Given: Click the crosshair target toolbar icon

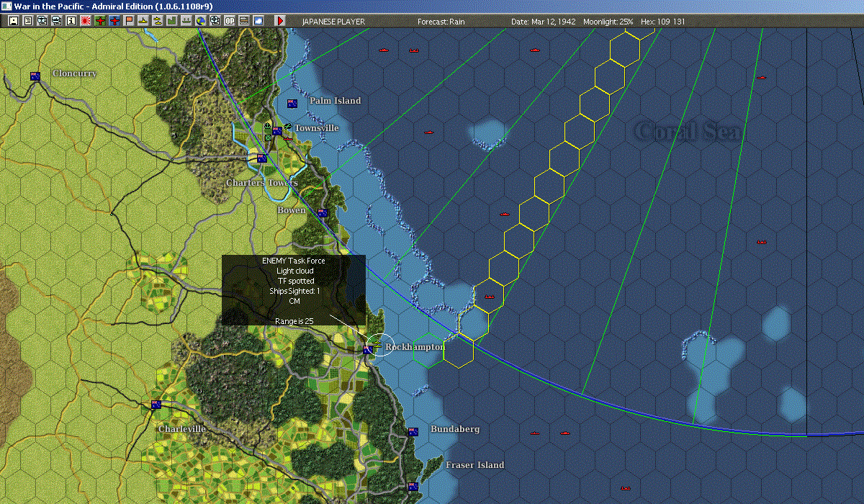Looking at the screenshot, I should point(215,21).
